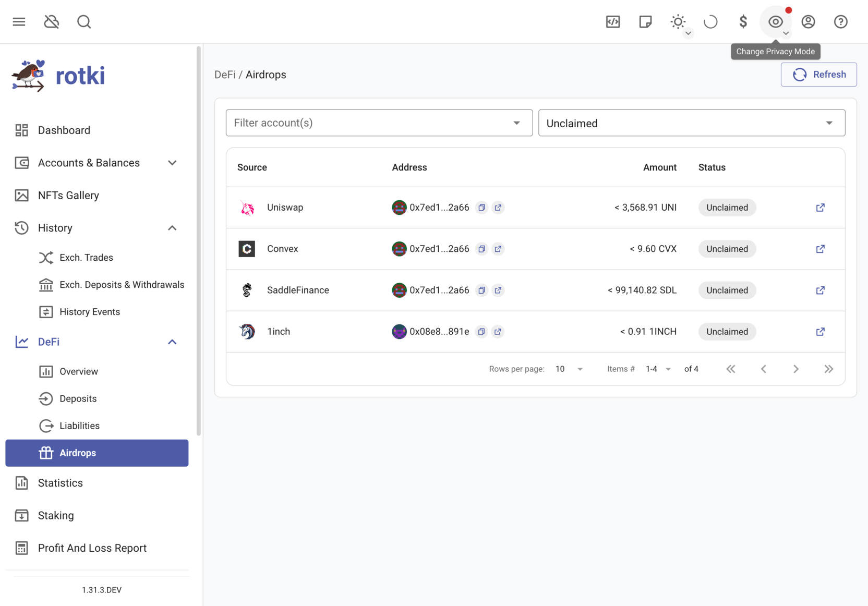Open the background tasks spinner indicator

(x=710, y=22)
